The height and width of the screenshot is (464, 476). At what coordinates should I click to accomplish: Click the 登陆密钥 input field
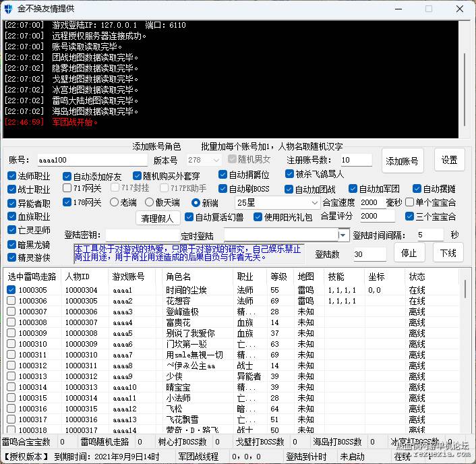(x=144, y=235)
